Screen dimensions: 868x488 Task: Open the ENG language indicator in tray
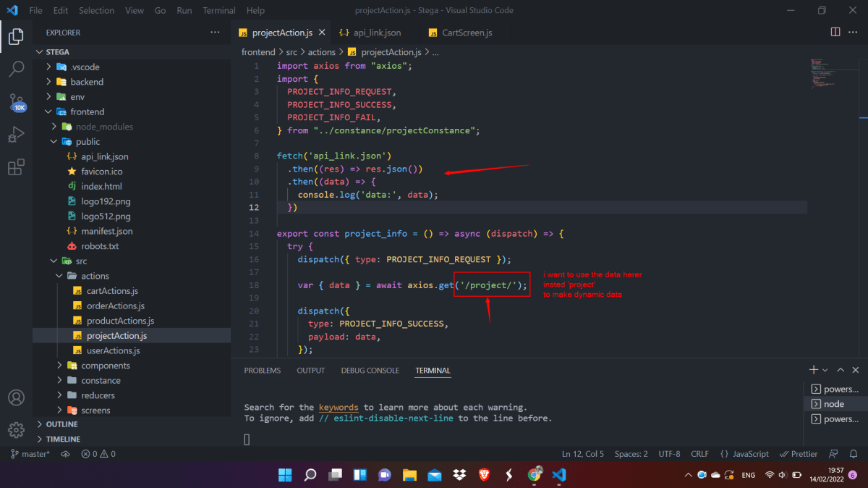pos(749,475)
